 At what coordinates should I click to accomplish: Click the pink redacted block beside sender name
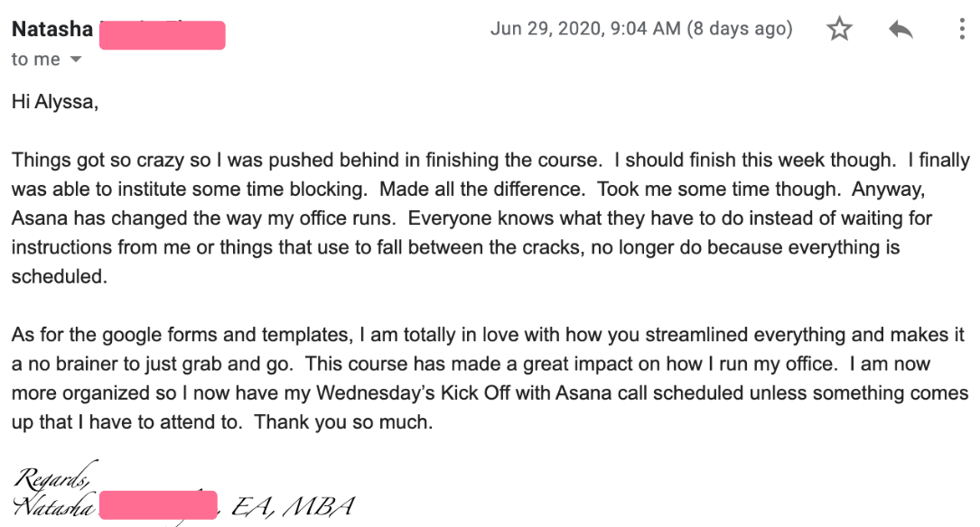click(x=162, y=35)
